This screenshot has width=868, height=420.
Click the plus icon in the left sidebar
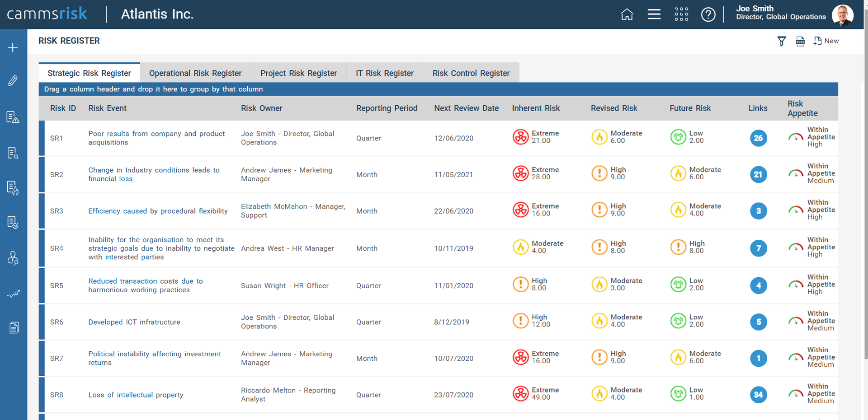pyautogui.click(x=13, y=48)
